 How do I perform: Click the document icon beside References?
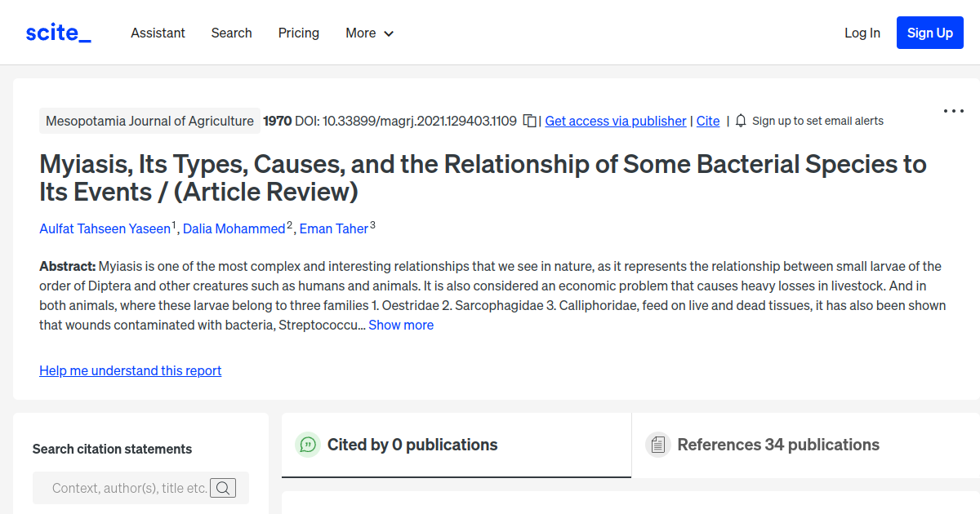click(x=657, y=445)
